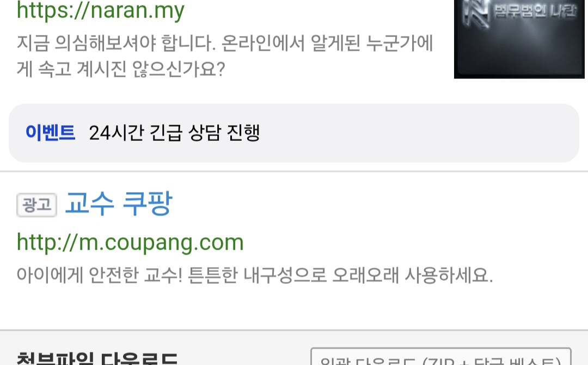This screenshot has height=365, width=588.
Task: Click the 법무법인 나란 thumbnail image
Action: coord(519,39)
